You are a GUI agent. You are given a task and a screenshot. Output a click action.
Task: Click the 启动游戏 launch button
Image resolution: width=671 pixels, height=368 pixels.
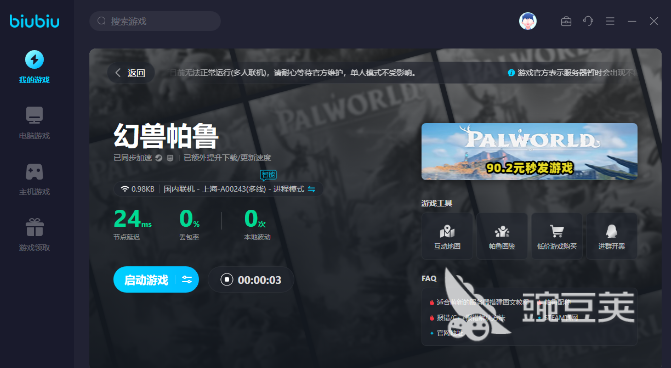146,280
